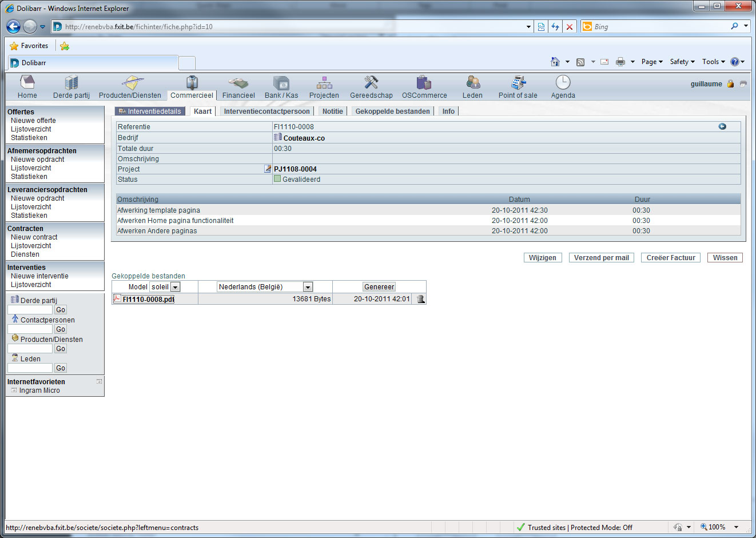Screen dimensions: 756x538
Task: Open the FI1110-0008.pdf file link
Action: [148, 299]
